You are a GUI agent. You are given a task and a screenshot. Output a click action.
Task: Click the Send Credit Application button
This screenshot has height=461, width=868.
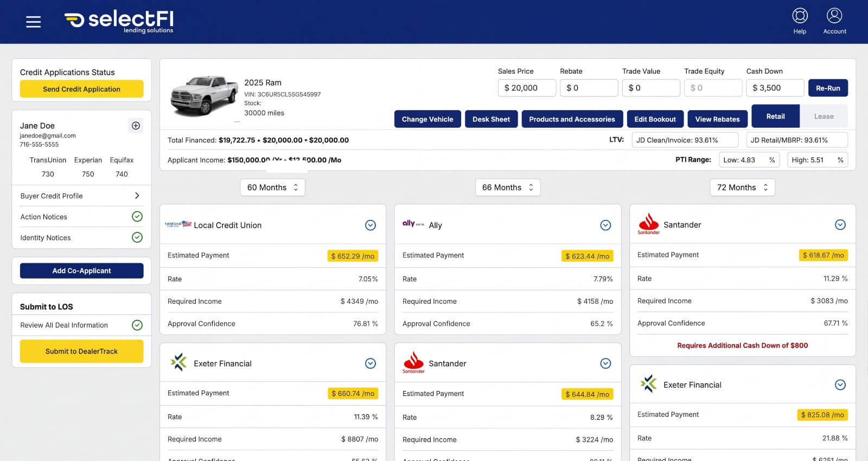coord(81,89)
